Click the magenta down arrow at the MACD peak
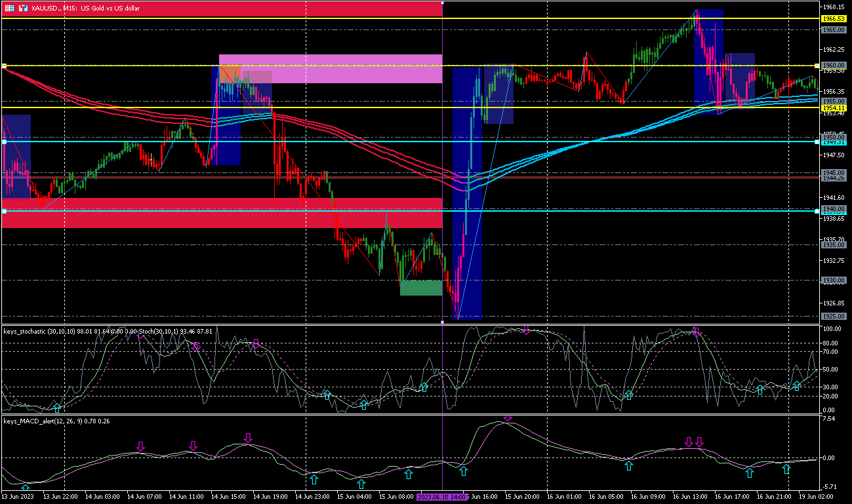The width and height of the screenshot is (852, 504). [x=507, y=417]
